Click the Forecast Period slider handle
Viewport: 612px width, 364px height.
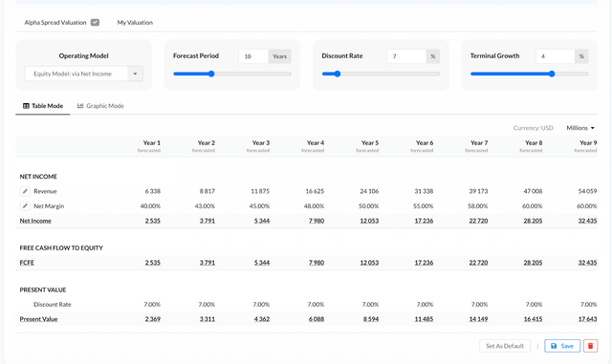(x=211, y=74)
